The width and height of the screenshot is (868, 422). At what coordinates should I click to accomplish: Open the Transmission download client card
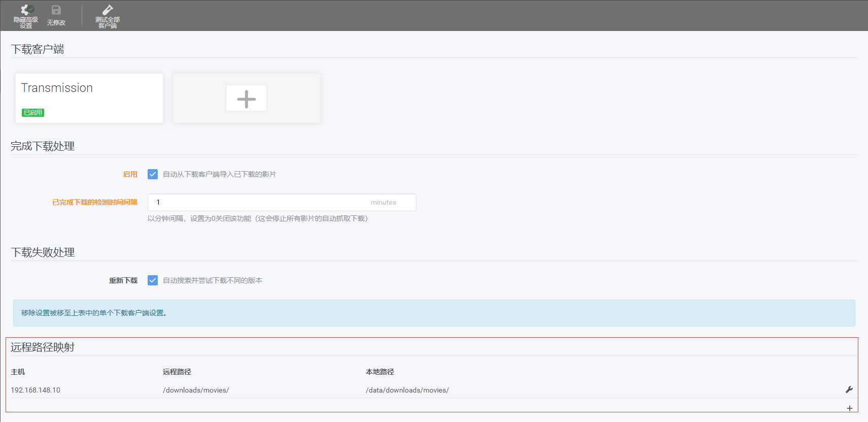coord(89,98)
